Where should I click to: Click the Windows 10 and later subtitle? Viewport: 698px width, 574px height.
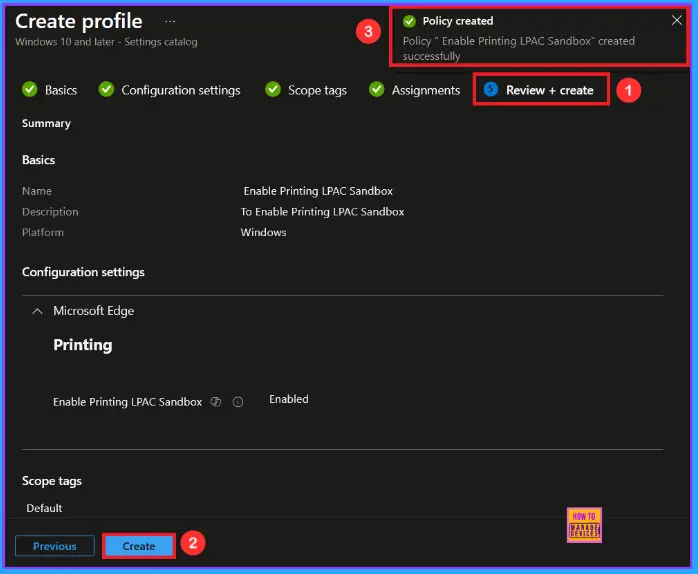[x=106, y=42]
